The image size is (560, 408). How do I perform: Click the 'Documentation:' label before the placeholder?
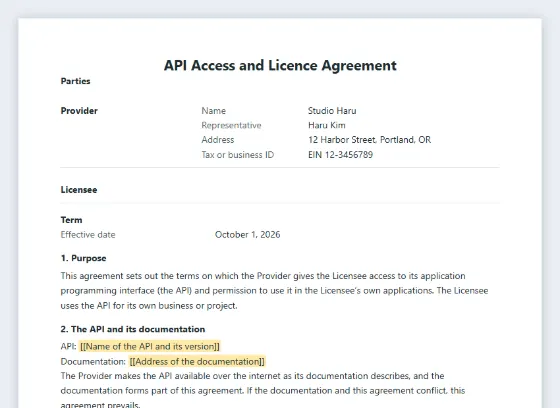(93, 362)
